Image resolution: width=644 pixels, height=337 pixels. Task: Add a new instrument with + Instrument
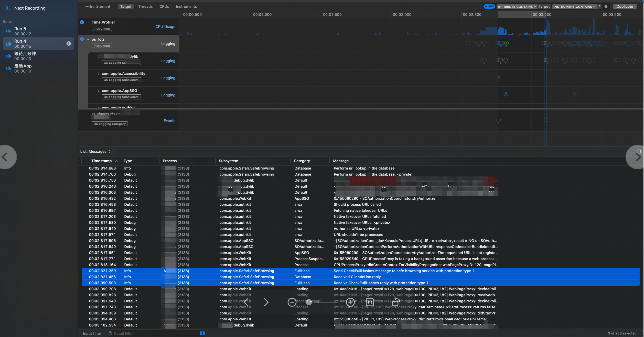[98, 6]
